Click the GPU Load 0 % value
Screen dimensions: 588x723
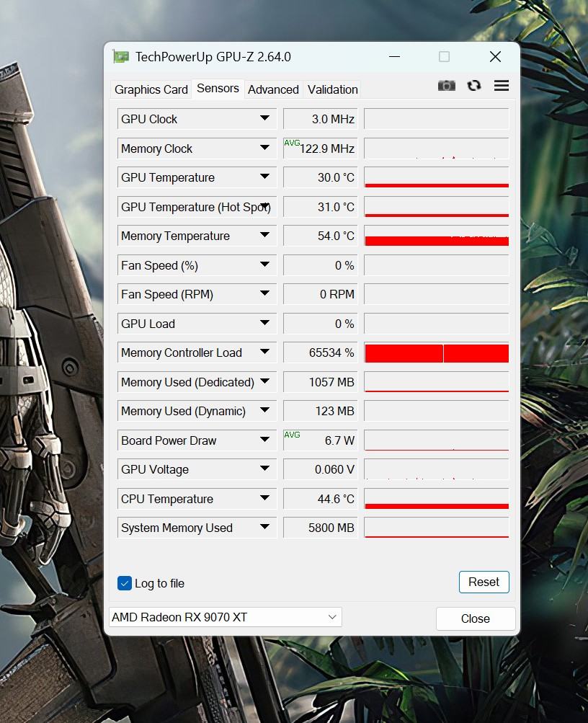(320, 324)
